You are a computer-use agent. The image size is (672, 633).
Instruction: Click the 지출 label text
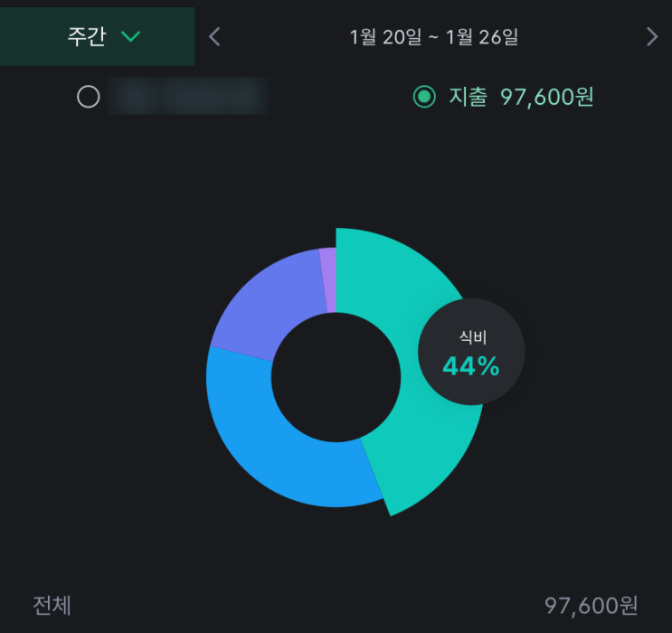pyautogui.click(x=469, y=97)
